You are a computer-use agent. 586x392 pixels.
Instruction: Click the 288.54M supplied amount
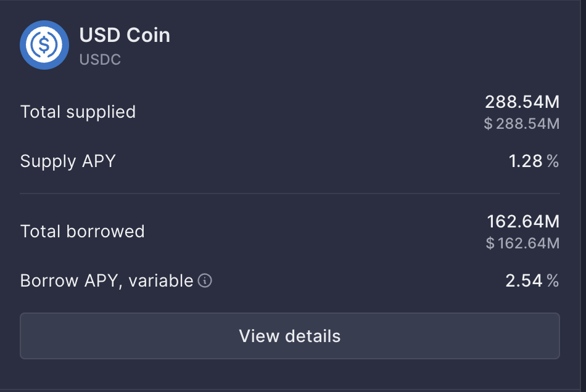point(522,102)
